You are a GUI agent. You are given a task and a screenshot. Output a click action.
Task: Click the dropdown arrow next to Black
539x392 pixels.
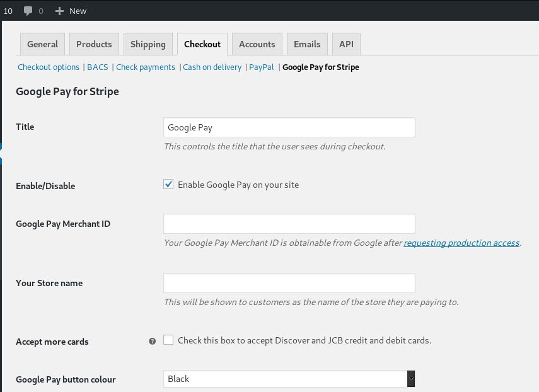click(x=411, y=379)
